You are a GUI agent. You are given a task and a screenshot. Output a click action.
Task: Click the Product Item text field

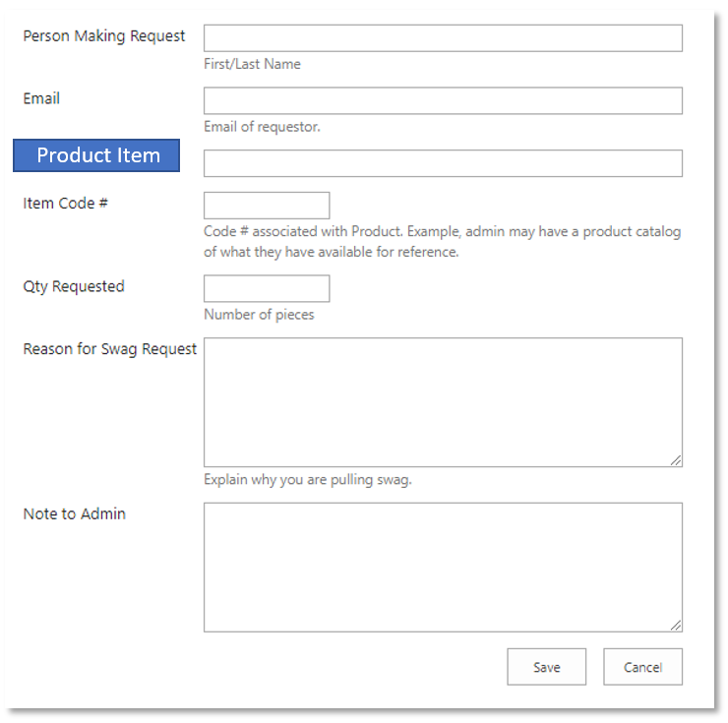[x=443, y=163]
